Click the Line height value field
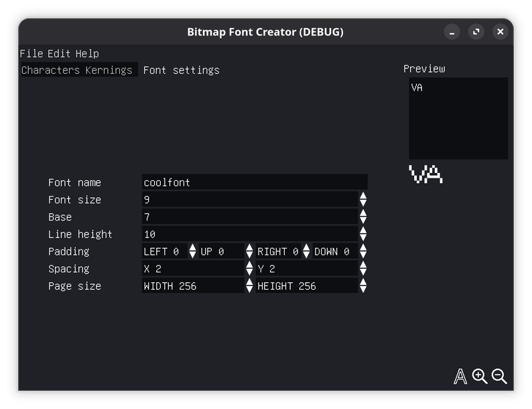 pos(250,234)
